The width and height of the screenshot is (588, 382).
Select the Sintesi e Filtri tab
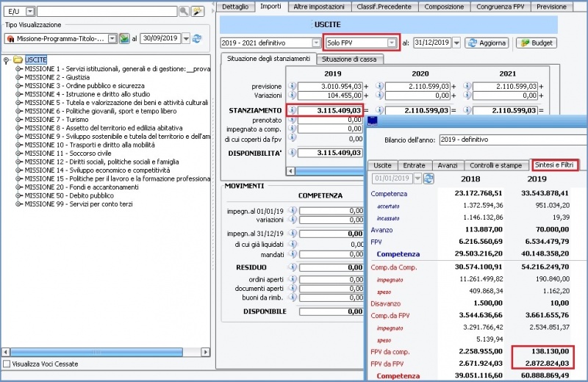pos(555,165)
